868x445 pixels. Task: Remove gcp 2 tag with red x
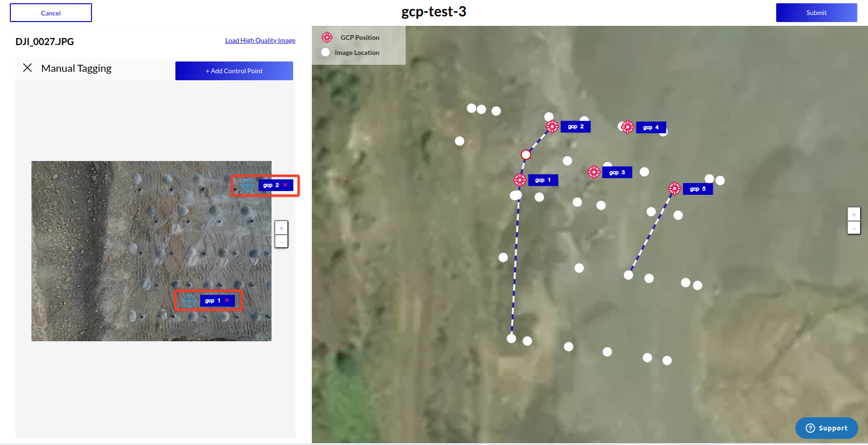[x=285, y=185]
